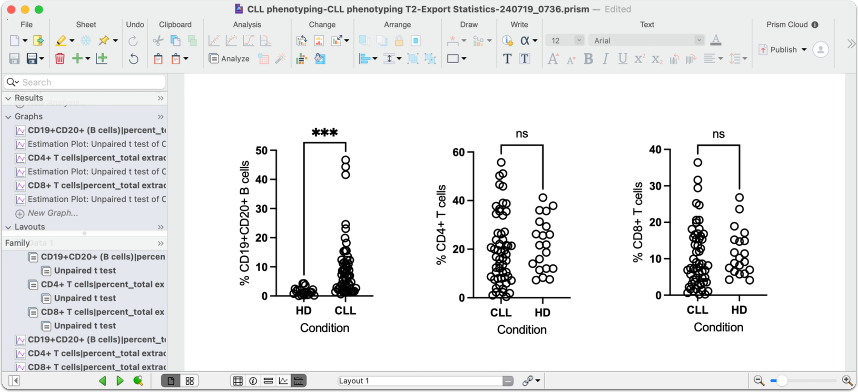Click the highlight sheet marker icon
Screen dimensions: 858x392
coord(61,41)
